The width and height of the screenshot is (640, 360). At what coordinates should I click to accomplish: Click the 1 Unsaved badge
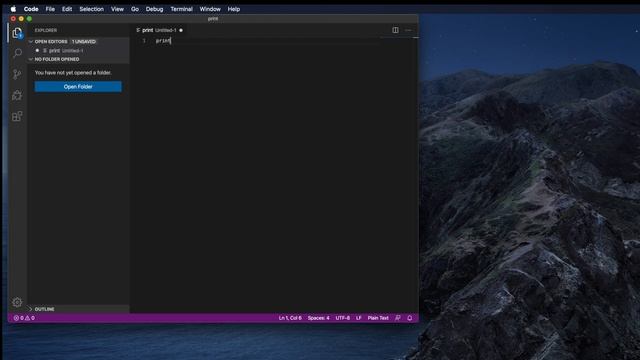coord(84,42)
